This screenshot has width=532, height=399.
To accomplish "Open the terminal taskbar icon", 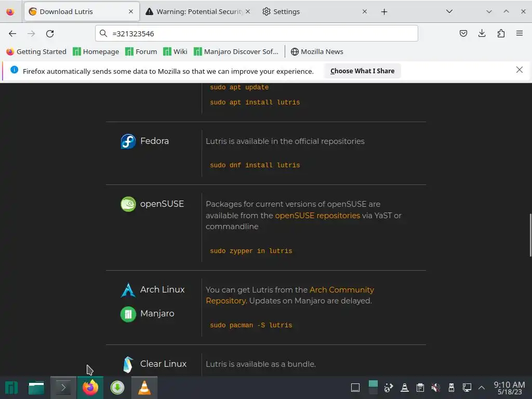I will pyautogui.click(x=63, y=388).
